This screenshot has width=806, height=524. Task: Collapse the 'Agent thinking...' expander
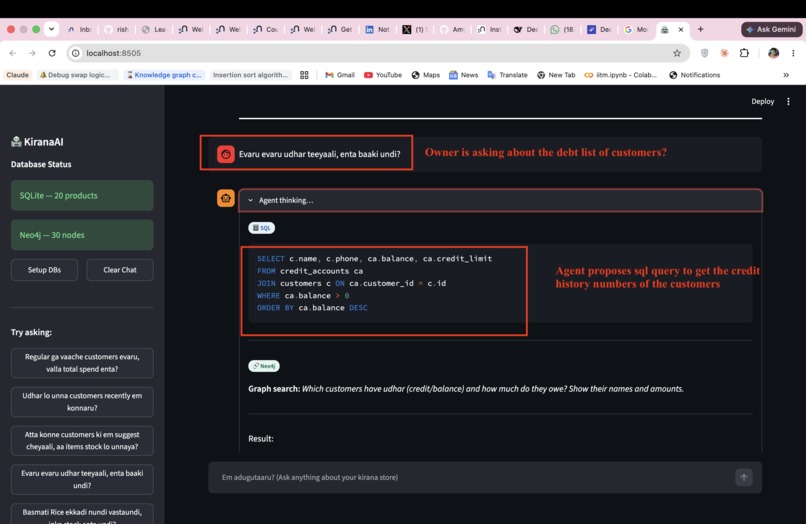(x=500, y=201)
